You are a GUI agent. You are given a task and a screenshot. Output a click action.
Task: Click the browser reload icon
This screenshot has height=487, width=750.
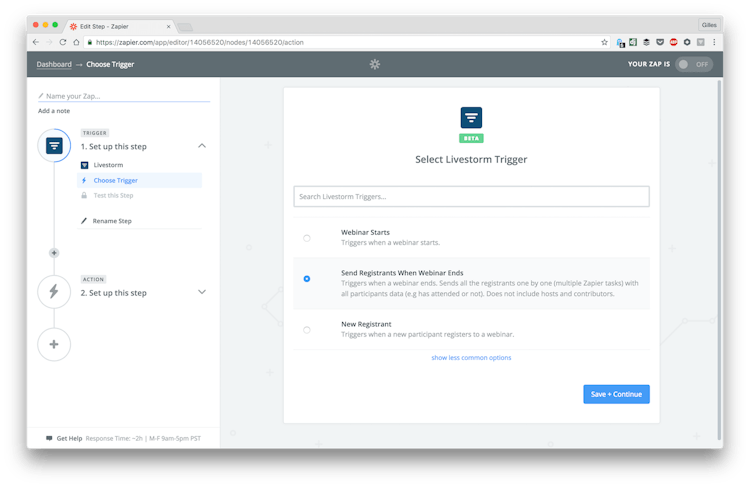tap(63, 42)
